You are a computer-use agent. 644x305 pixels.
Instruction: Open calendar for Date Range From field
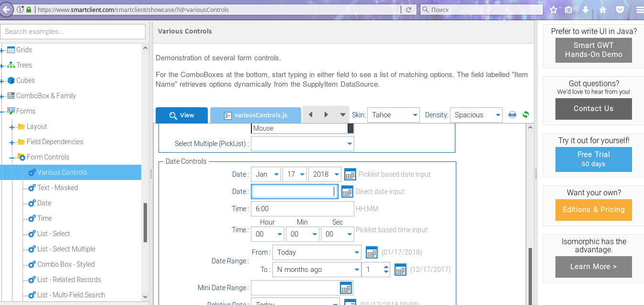pyautogui.click(x=372, y=252)
